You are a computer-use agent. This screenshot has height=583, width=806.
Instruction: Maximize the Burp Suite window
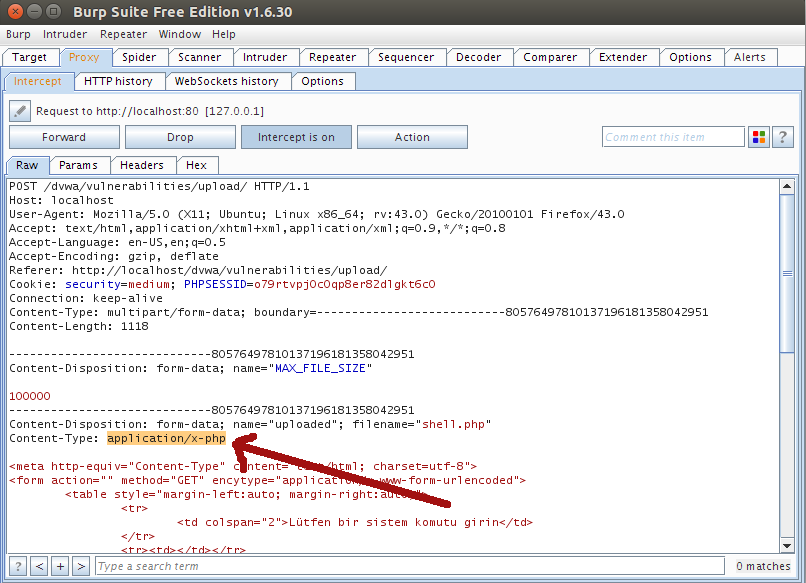53,11
